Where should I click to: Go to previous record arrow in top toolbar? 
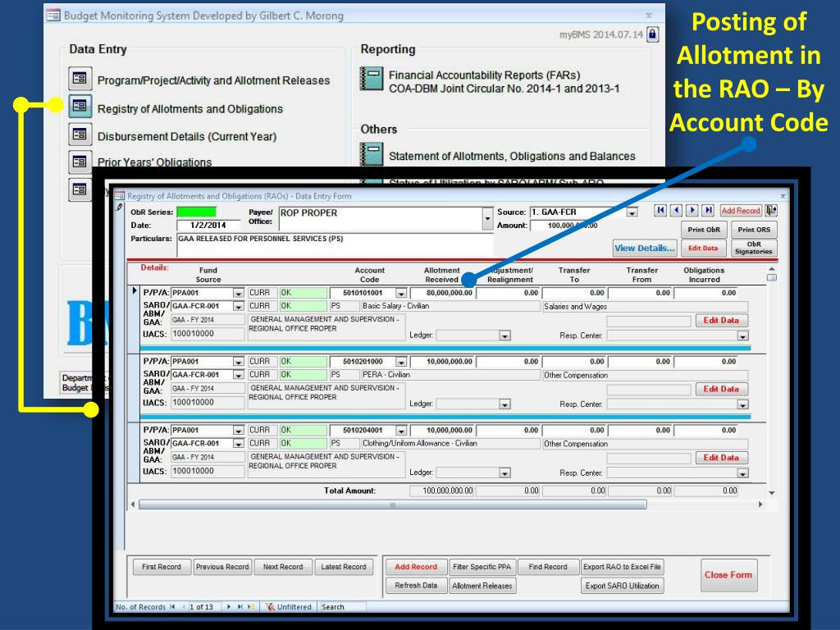point(676,210)
